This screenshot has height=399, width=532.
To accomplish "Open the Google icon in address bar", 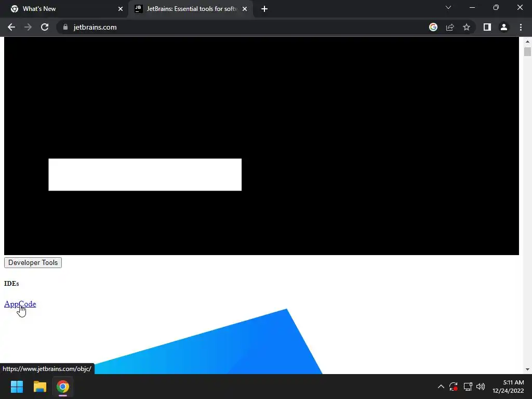I will pyautogui.click(x=433, y=27).
